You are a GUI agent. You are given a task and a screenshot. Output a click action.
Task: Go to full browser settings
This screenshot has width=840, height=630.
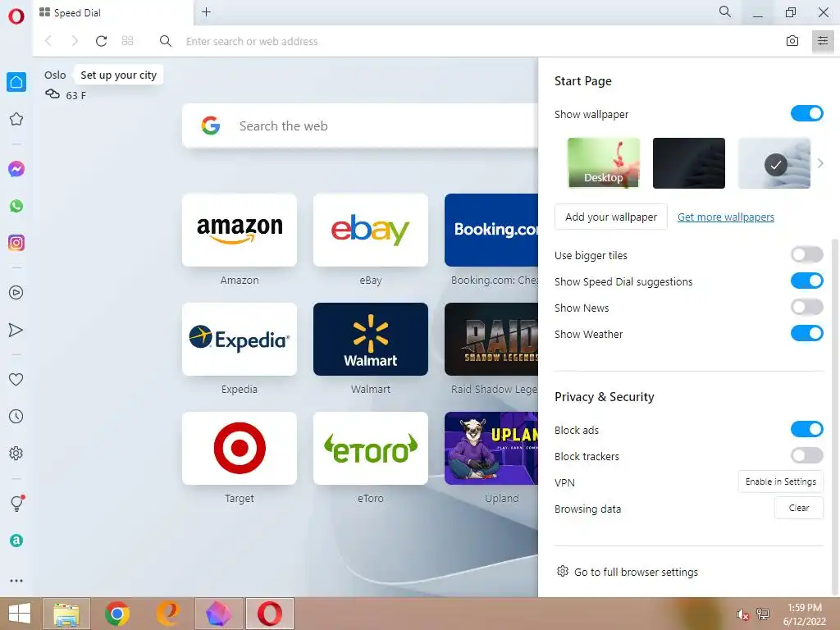point(628,572)
